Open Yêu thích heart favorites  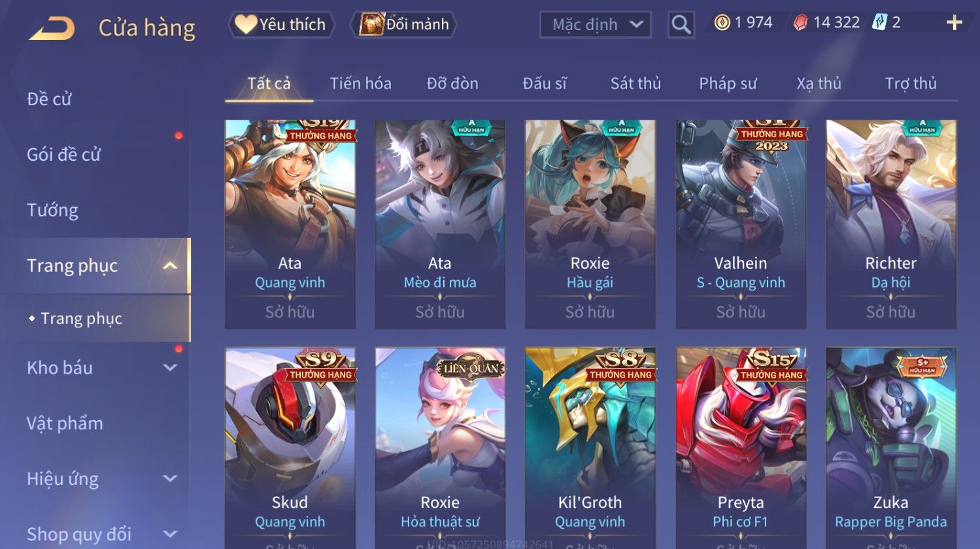point(281,25)
